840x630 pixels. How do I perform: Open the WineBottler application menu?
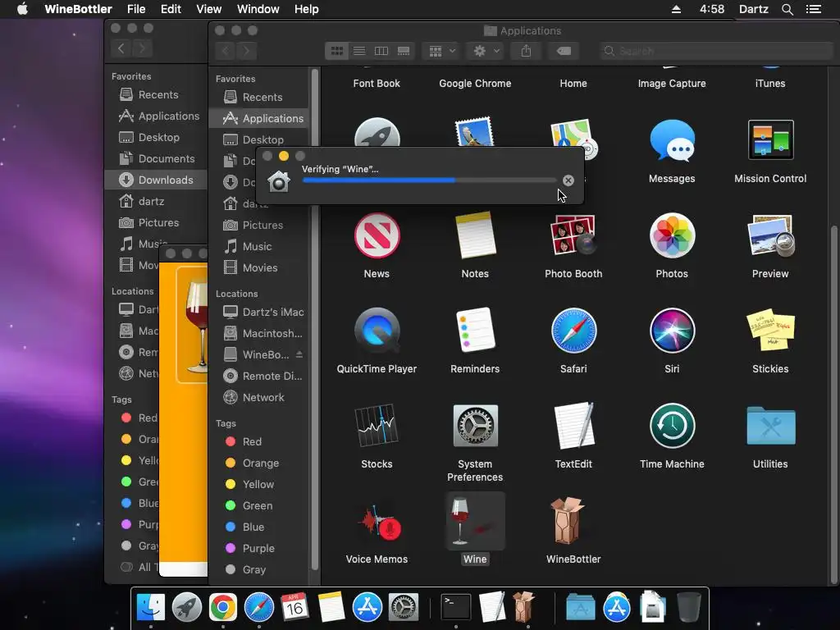click(x=78, y=9)
